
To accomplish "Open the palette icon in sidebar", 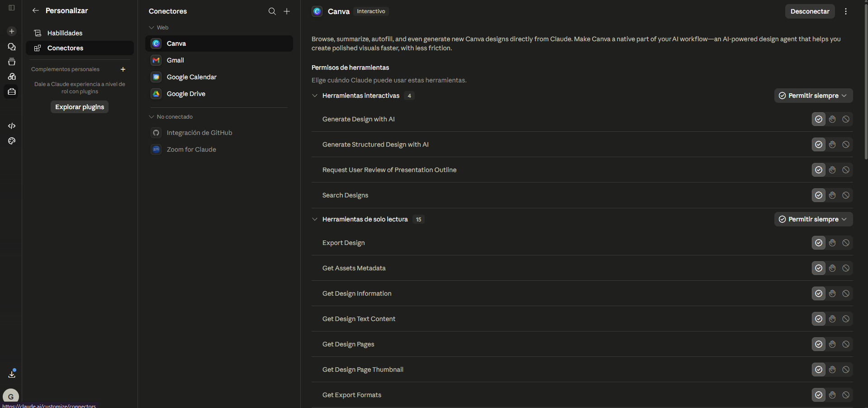I will (x=12, y=141).
